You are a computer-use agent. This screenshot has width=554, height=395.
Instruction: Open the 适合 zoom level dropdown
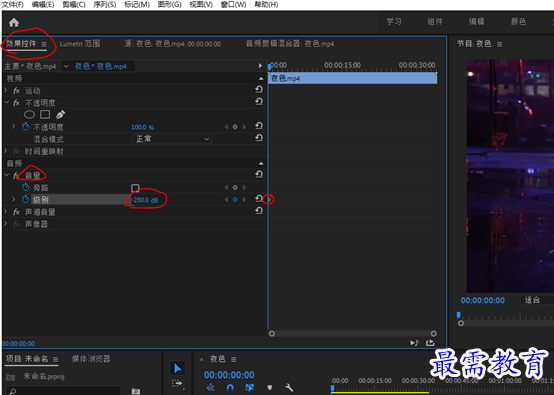[x=537, y=300]
